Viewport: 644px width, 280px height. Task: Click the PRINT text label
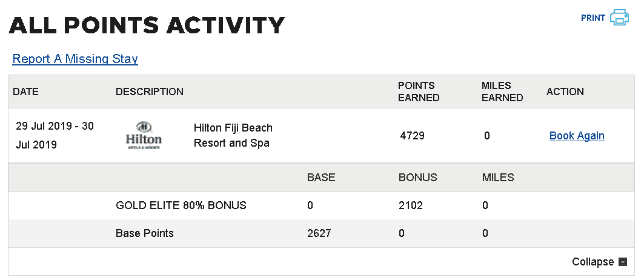[593, 18]
